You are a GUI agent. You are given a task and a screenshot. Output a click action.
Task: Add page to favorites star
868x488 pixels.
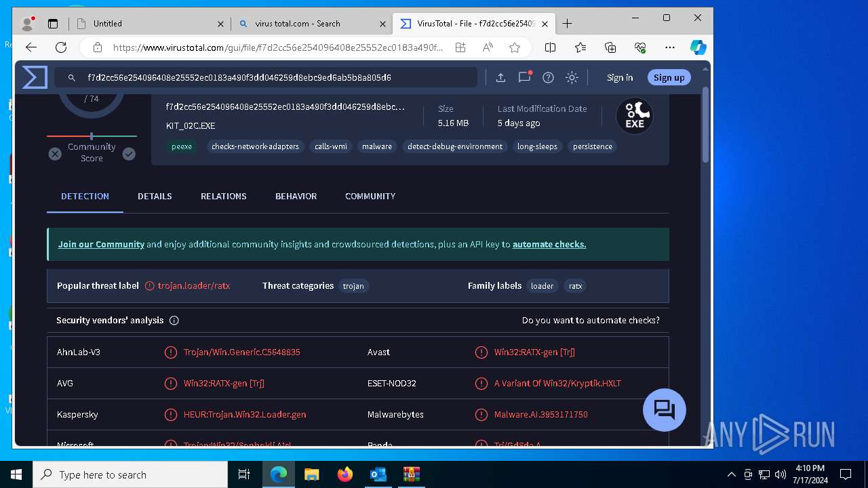pos(515,47)
